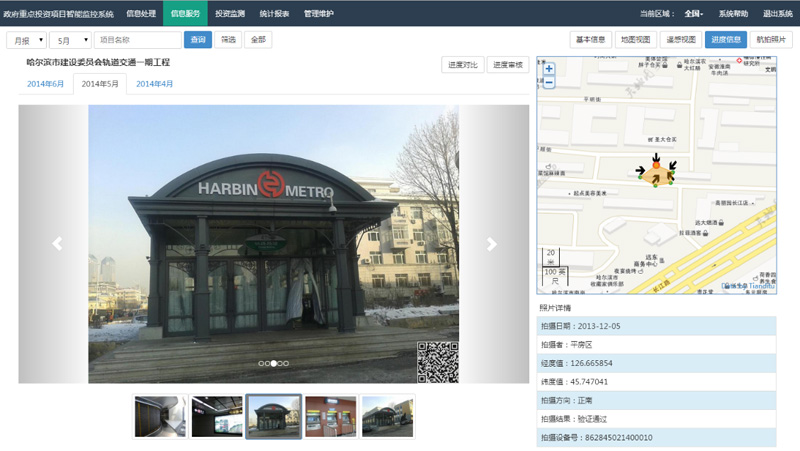
Task: Open the 月报 report type dropdown
Action: pos(27,40)
